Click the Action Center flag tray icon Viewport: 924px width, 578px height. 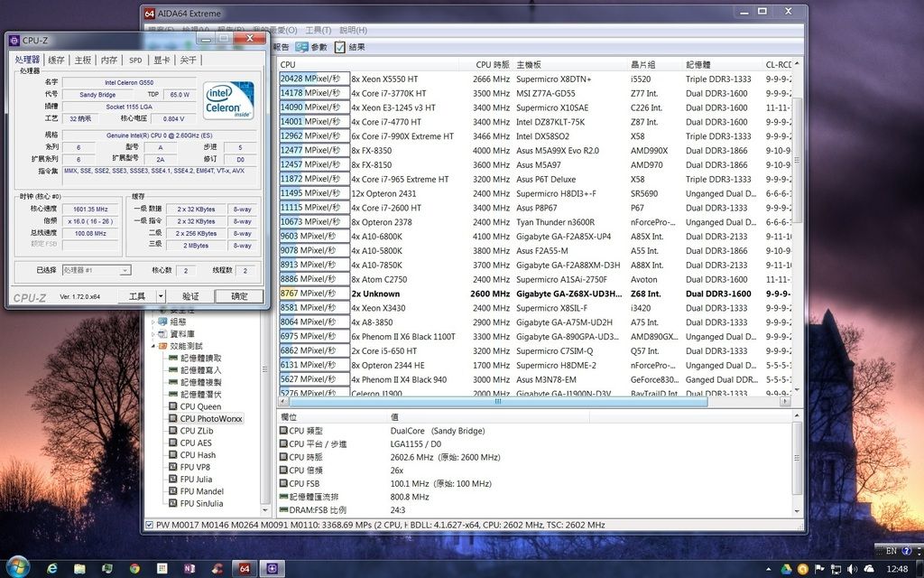coord(819,569)
